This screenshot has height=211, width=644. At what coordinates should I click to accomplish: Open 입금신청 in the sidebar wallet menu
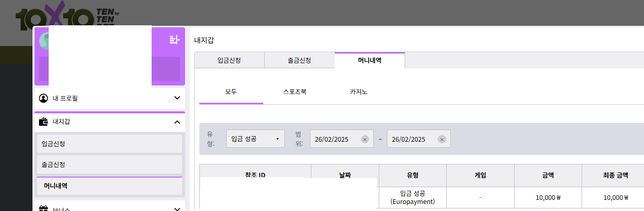(x=109, y=144)
